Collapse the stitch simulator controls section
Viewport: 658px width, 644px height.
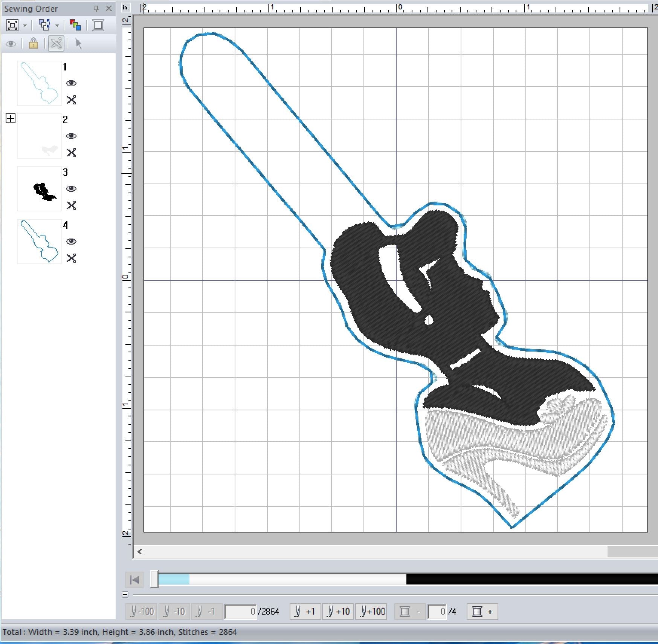[x=125, y=595]
